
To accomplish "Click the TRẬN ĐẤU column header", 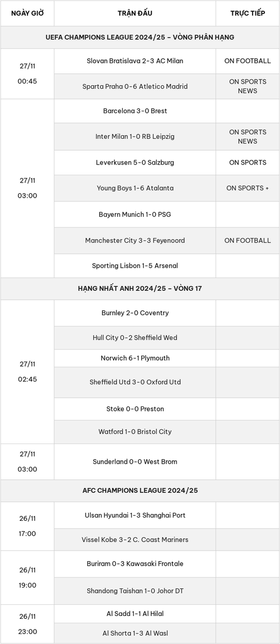I will [x=134, y=13].
